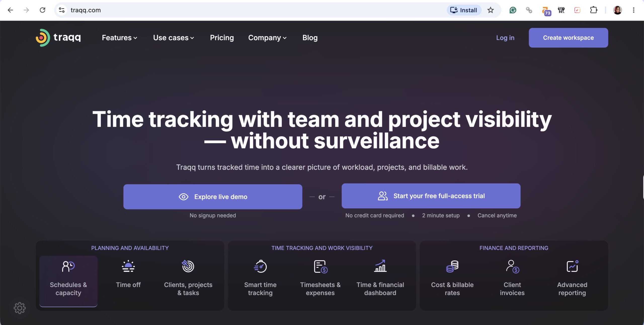Go to the Pricing page
The image size is (644, 325).
coord(222,38)
